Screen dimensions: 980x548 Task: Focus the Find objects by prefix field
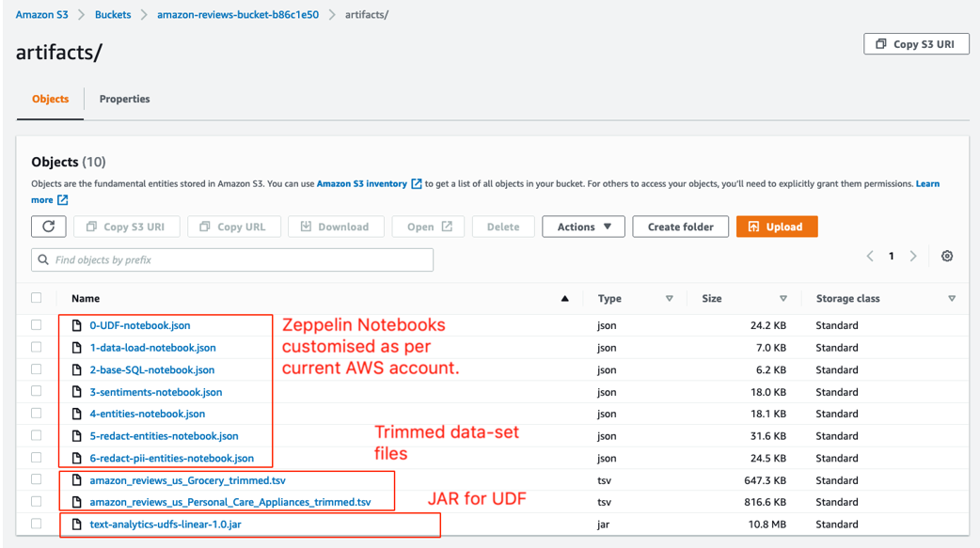pos(232,260)
